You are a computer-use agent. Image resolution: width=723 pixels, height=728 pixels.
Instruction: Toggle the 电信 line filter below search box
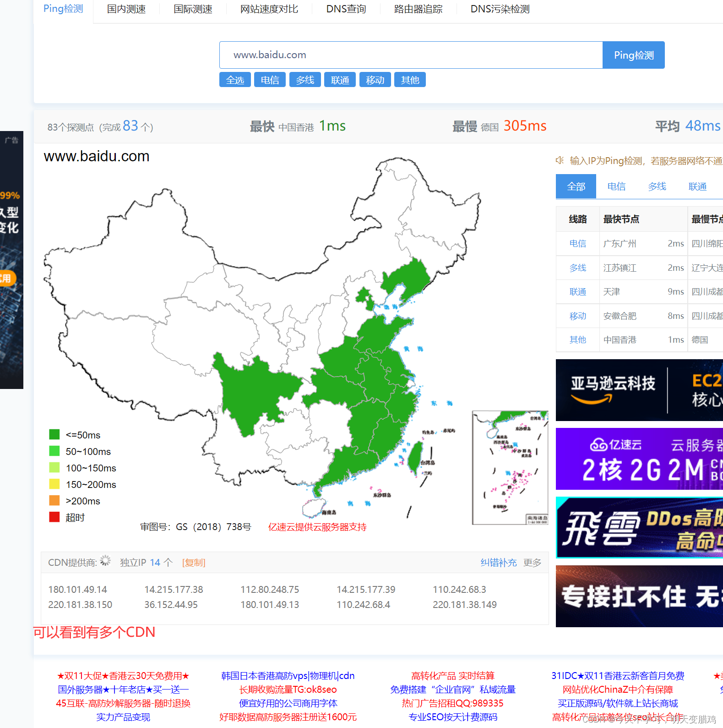[x=270, y=80]
